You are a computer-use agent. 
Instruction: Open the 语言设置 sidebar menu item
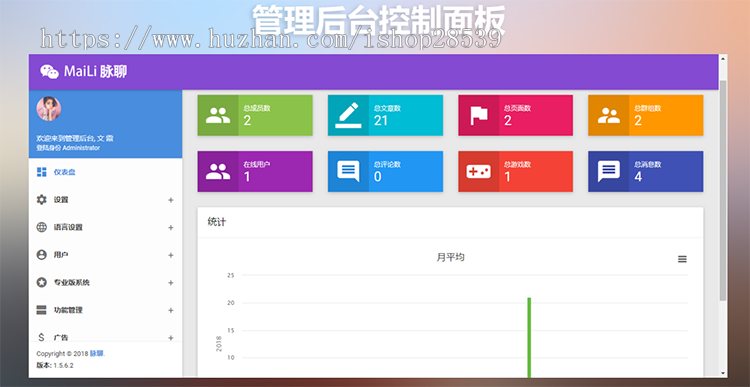[x=105, y=227]
